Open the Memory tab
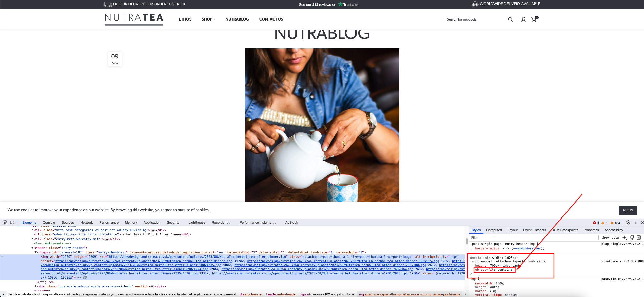This screenshot has height=297, width=644. click(131, 223)
